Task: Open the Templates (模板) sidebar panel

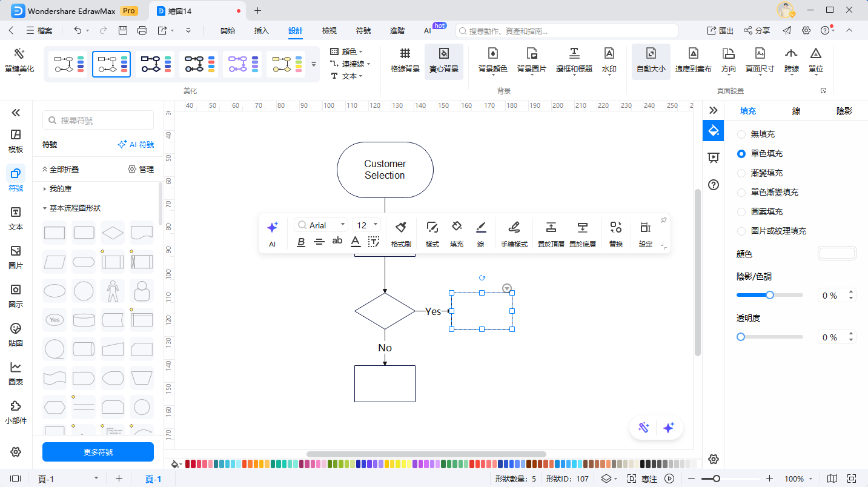Action: 16,140
